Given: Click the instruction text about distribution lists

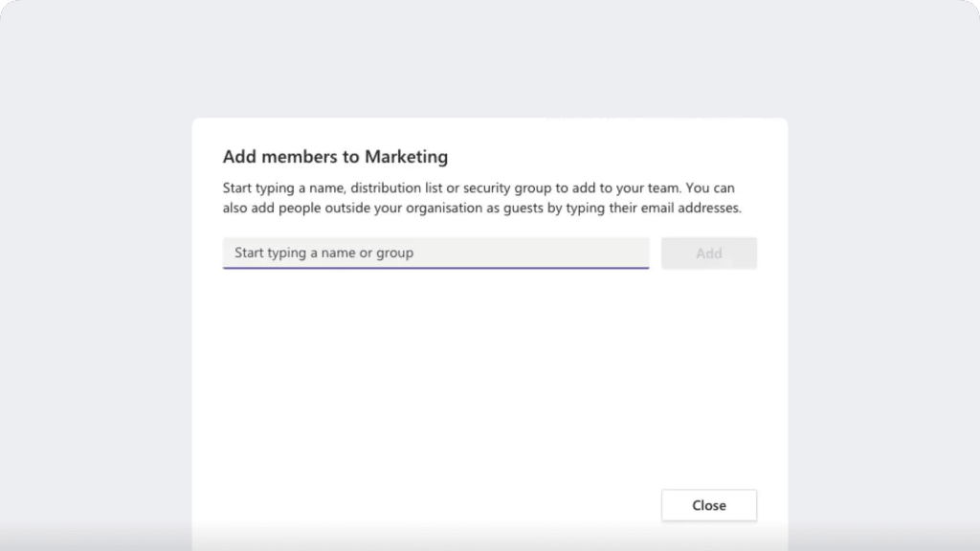Looking at the screenshot, I should pos(479,187).
